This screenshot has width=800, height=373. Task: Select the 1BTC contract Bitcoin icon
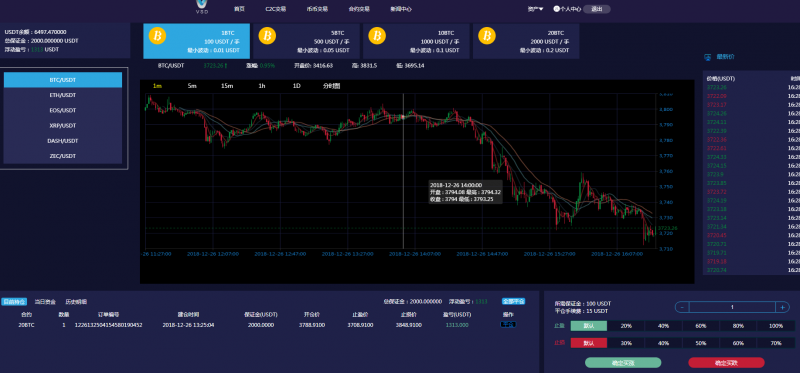pos(158,36)
